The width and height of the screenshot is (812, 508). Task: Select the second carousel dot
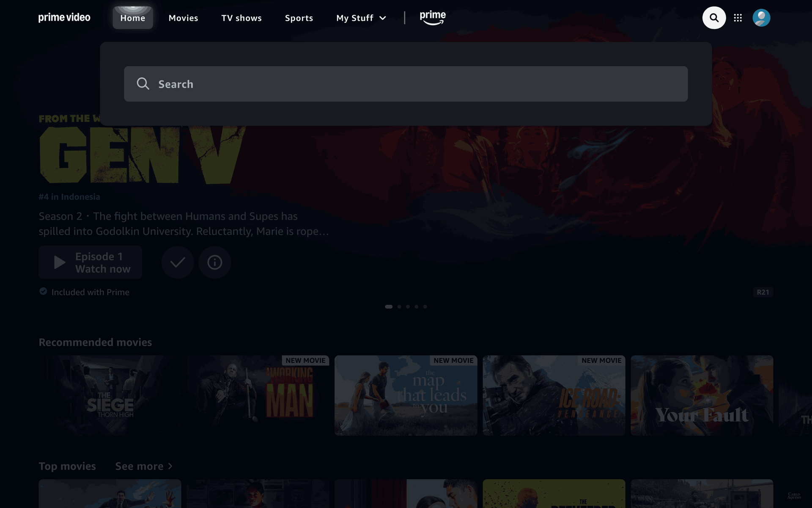coord(399,306)
